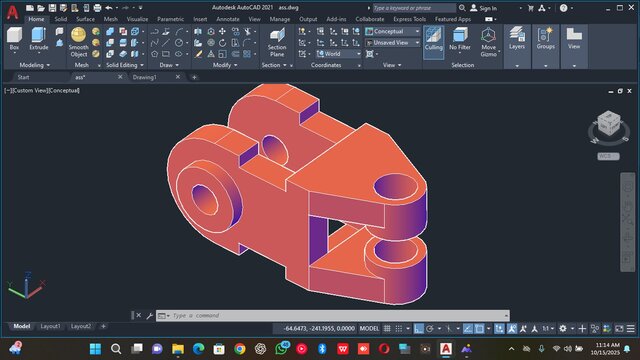Open the Section Plane tool
The width and height of the screenshot is (640, 360).
point(277,42)
